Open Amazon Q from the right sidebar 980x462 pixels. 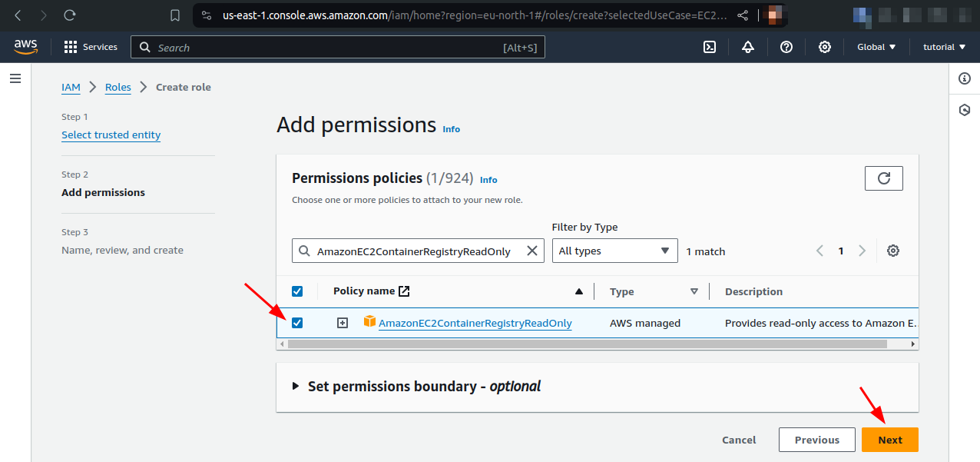click(964, 110)
